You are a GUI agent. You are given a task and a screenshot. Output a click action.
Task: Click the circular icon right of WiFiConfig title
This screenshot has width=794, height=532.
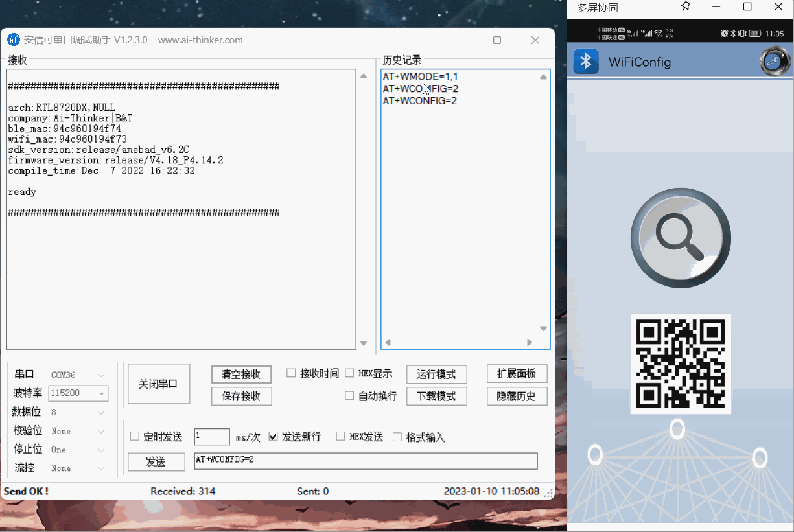coord(774,61)
